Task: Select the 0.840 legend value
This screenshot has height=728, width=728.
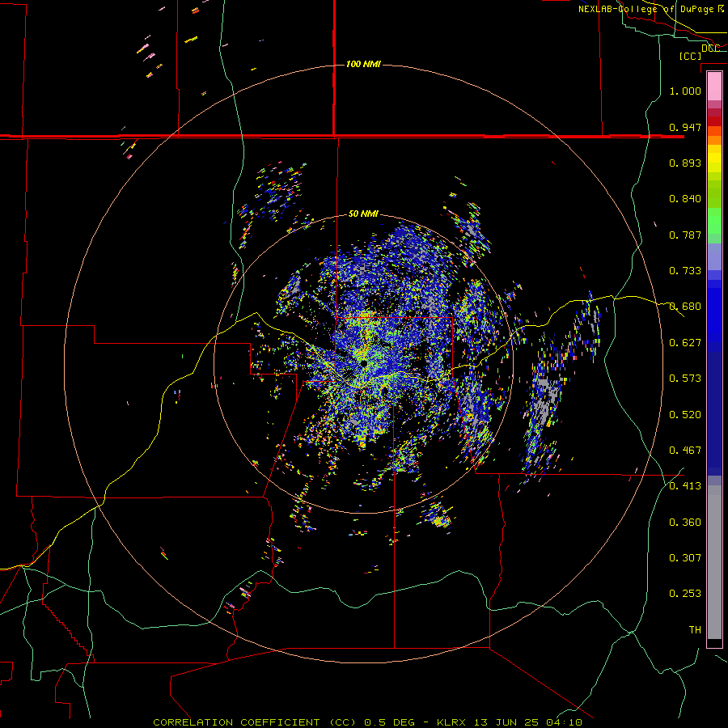Action: coord(685,199)
